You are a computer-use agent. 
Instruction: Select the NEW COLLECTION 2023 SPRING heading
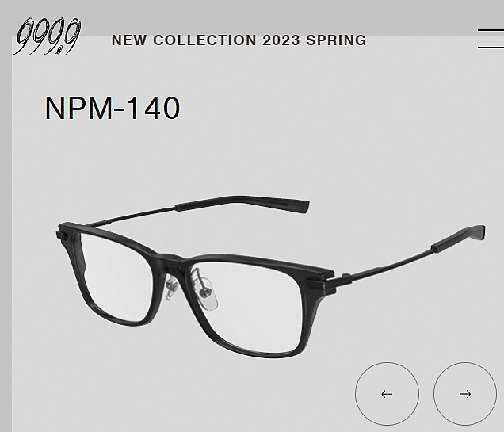(x=239, y=40)
